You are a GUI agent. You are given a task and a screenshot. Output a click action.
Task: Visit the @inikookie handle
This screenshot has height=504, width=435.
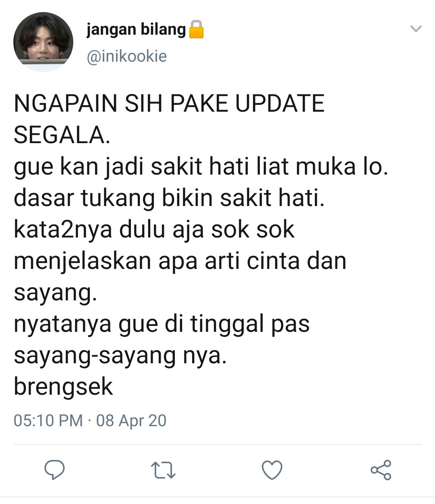126,56
